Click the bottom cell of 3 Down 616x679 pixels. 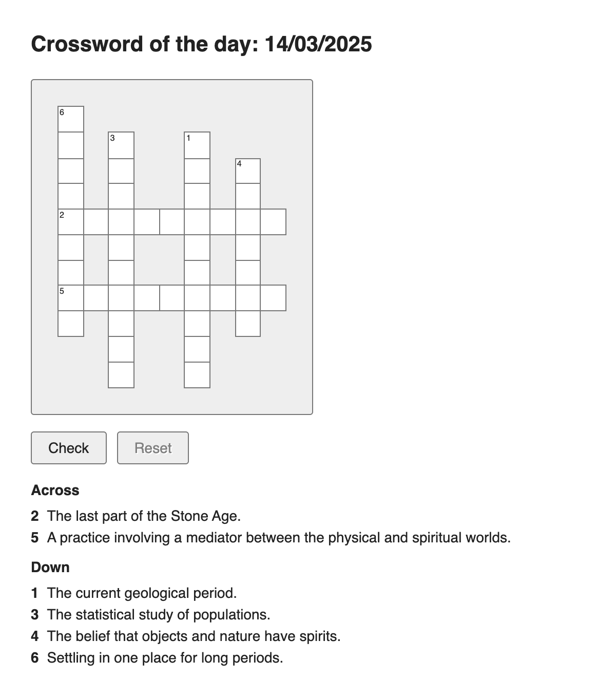click(x=121, y=375)
